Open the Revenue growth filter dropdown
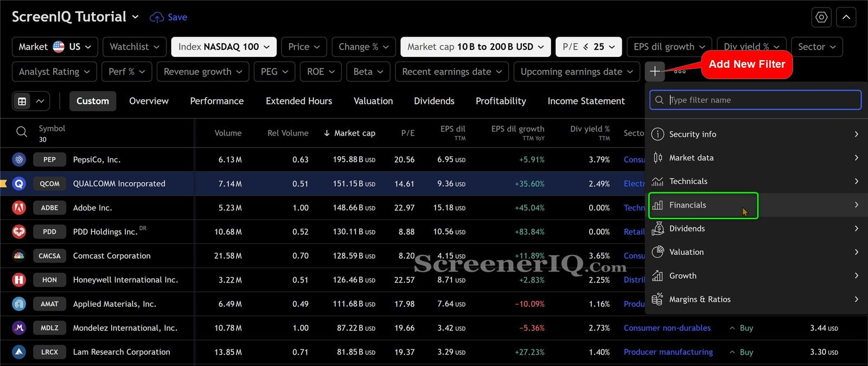The height and width of the screenshot is (366, 868). pos(203,72)
